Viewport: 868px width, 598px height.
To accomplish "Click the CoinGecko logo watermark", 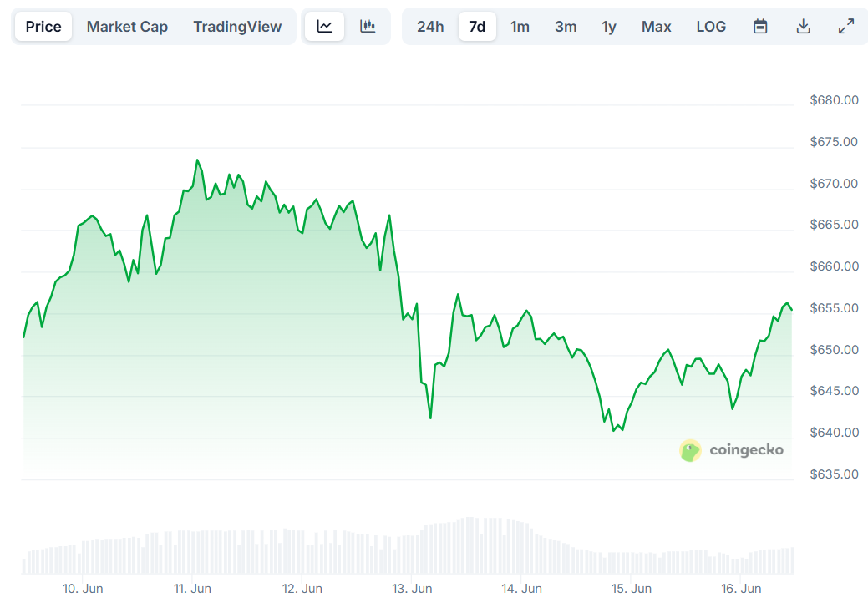I will tap(732, 450).
